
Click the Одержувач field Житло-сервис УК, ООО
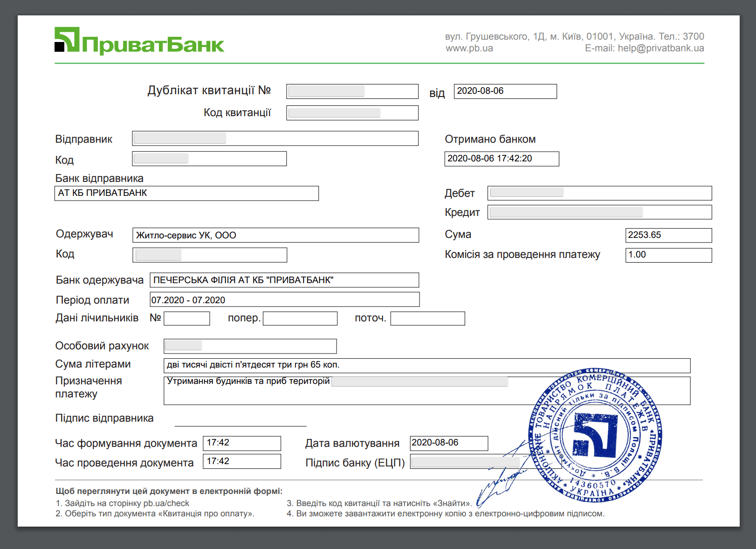(x=275, y=235)
